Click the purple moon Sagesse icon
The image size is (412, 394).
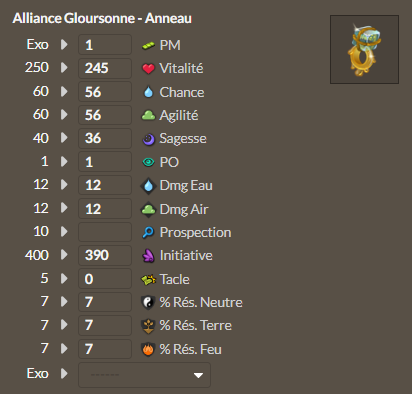pyautogui.click(x=149, y=139)
